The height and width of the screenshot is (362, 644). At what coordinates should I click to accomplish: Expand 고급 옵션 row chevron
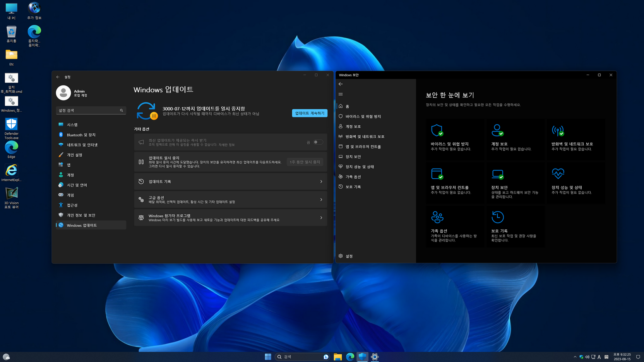click(321, 200)
